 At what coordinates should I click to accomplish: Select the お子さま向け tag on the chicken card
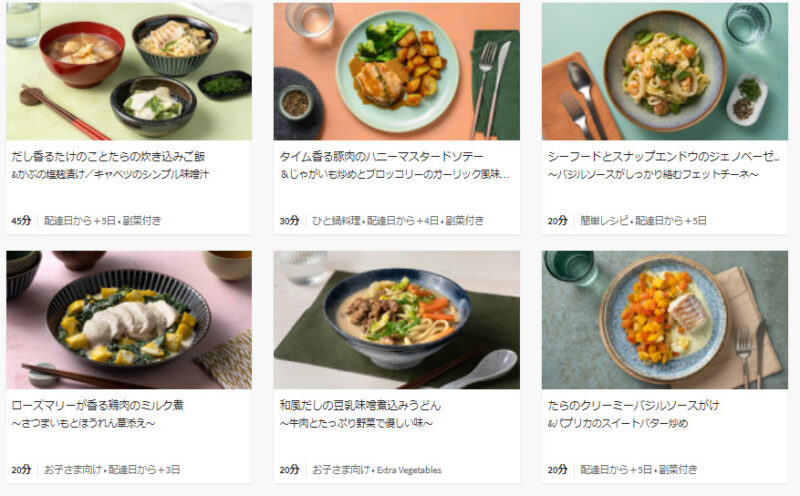coord(73,469)
